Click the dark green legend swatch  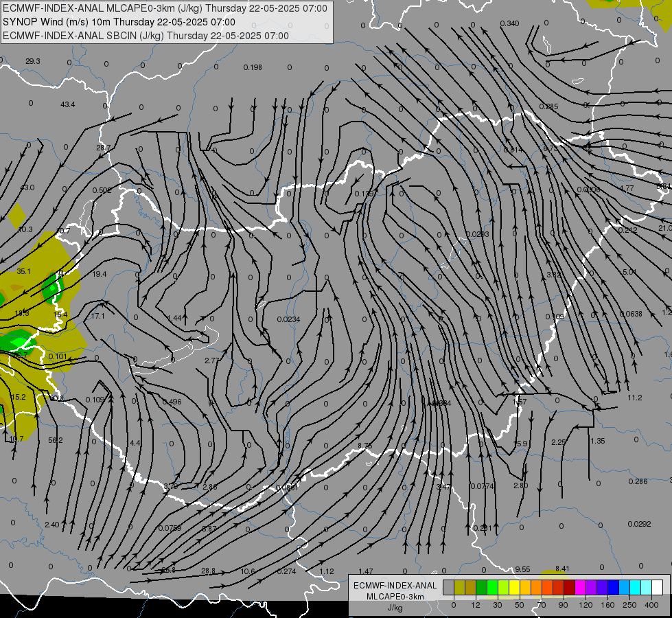482,587
